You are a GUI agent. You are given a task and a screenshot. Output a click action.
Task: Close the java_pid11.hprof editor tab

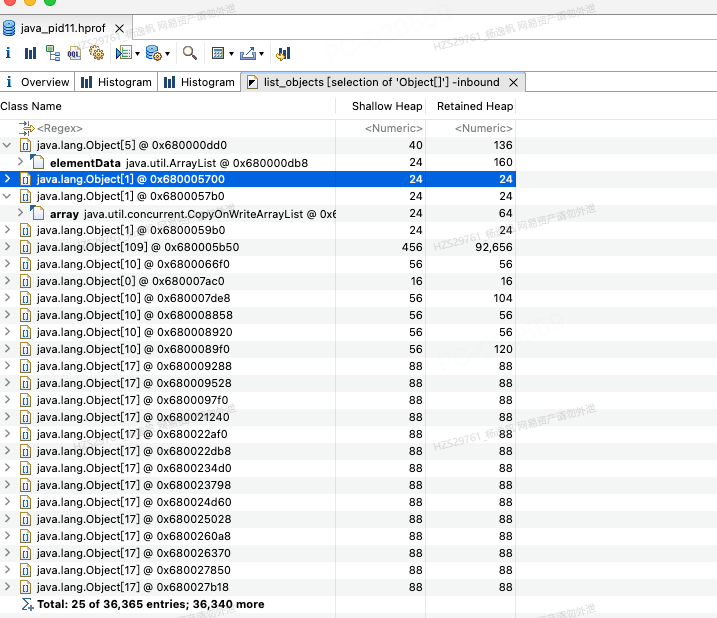(x=119, y=28)
